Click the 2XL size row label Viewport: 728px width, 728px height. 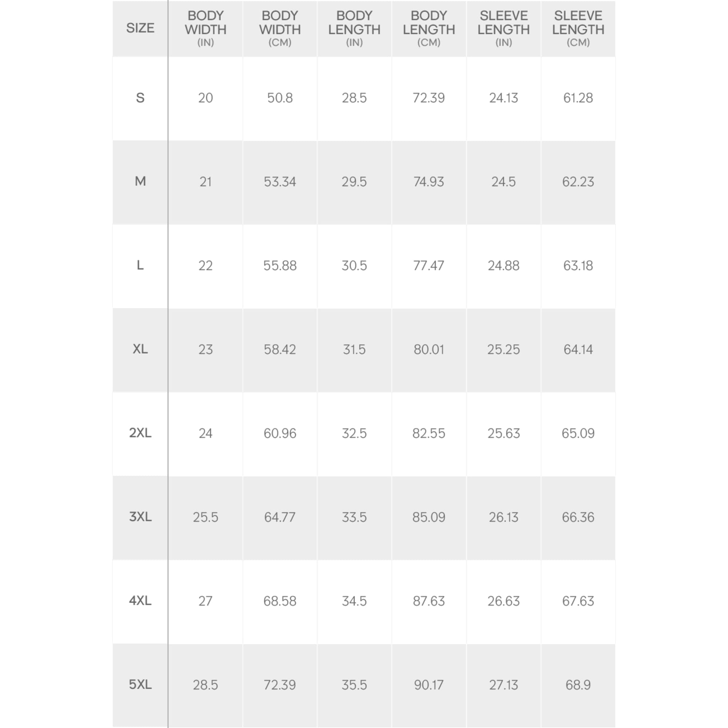click(140, 433)
